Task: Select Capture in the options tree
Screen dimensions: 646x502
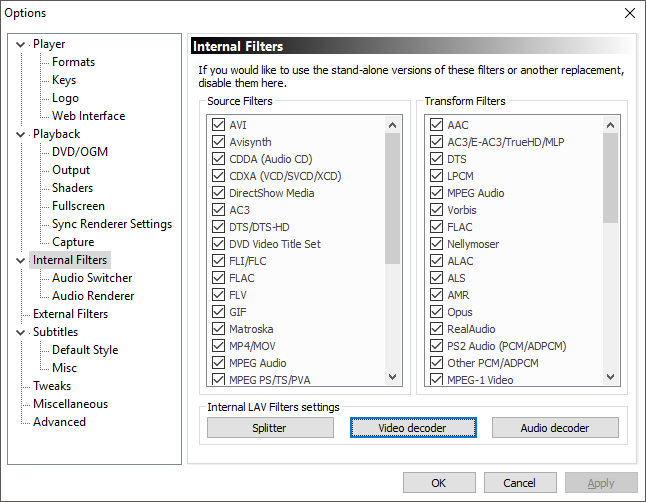Action: click(73, 242)
